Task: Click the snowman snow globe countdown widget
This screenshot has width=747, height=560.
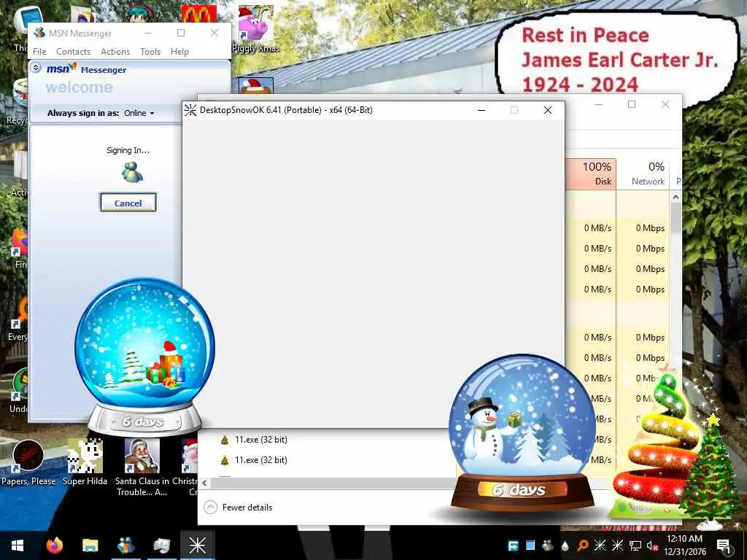Action: point(522,431)
